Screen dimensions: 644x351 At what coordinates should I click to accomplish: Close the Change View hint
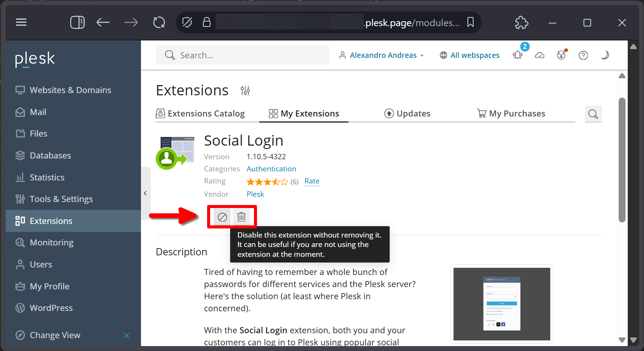(x=127, y=335)
